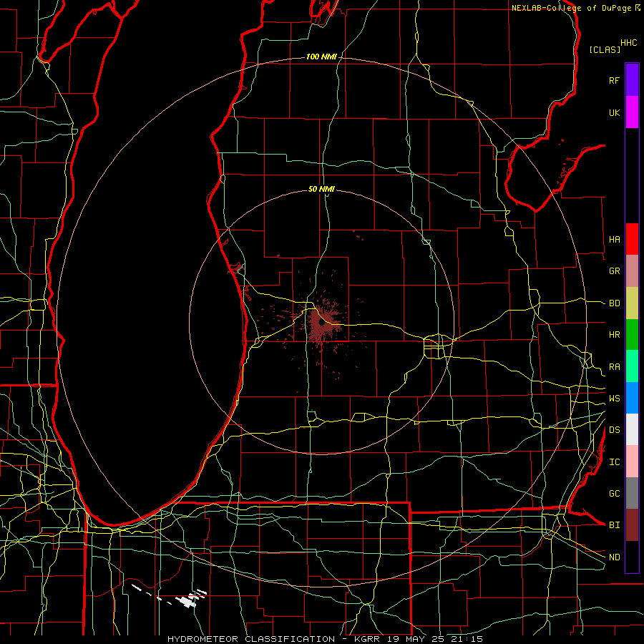This screenshot has height=644, width=644.
Task: Click the 'WS' legend label
Action: point(614,398)
